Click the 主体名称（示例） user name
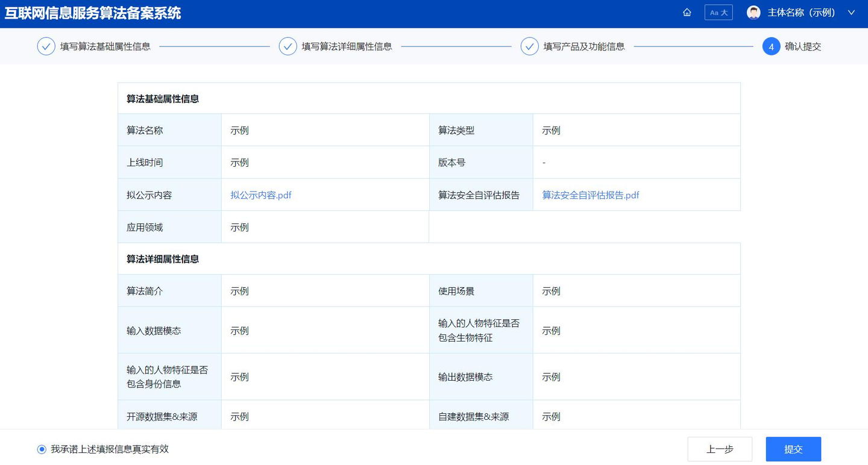The width and height of the screenshot is (868, 465). pyautogui.click(x=801, y=13)
